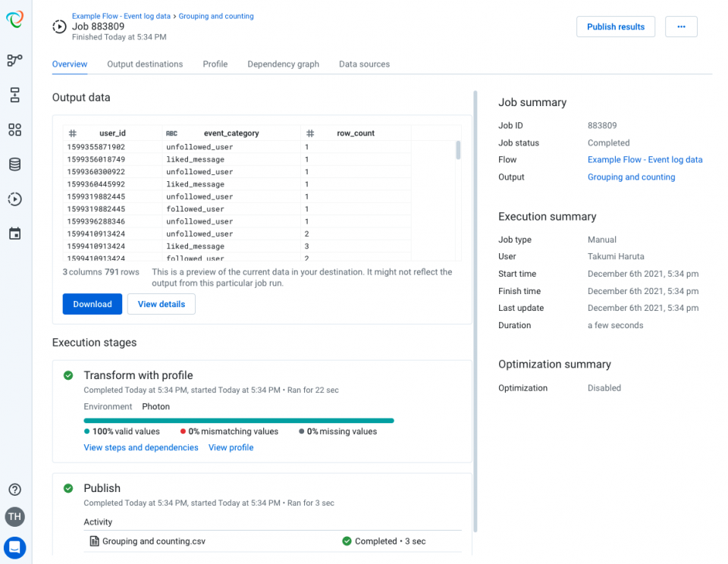Image resolution: width=728 pixels, height=564 pixels.
Task: Click the TH user avatar
Action: point(15,517)
